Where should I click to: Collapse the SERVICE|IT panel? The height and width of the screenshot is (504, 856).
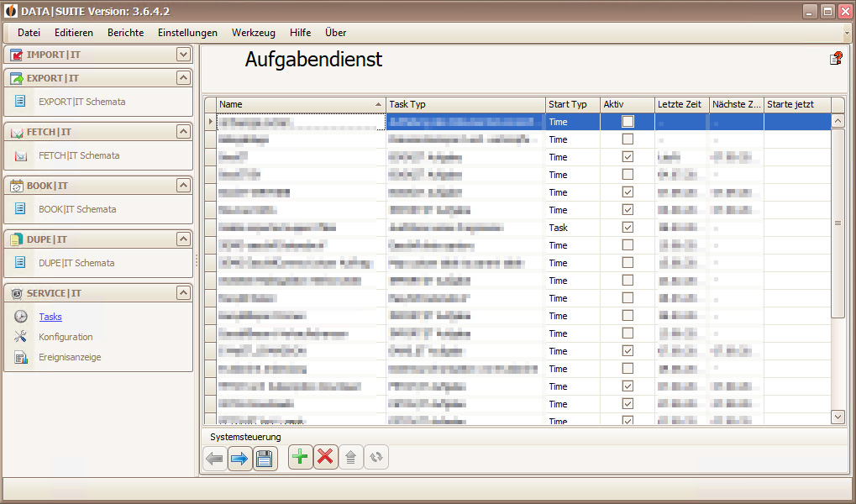[183, 292]
